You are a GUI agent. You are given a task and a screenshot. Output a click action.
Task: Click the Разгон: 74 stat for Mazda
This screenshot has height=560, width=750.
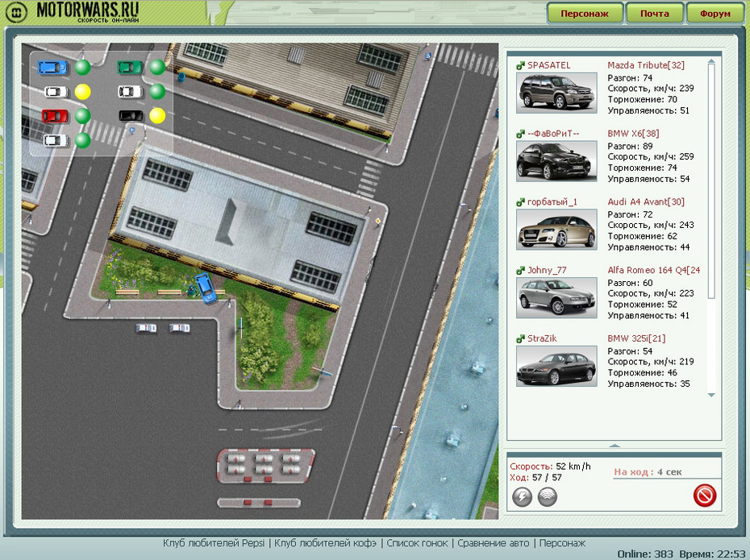click(630, 78)
